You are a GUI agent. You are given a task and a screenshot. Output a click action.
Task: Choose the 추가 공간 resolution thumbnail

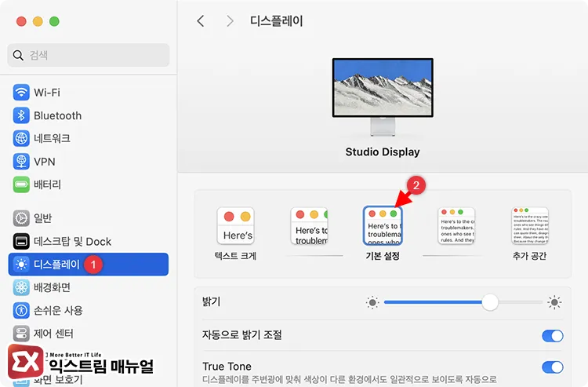(x=530, y=226)
